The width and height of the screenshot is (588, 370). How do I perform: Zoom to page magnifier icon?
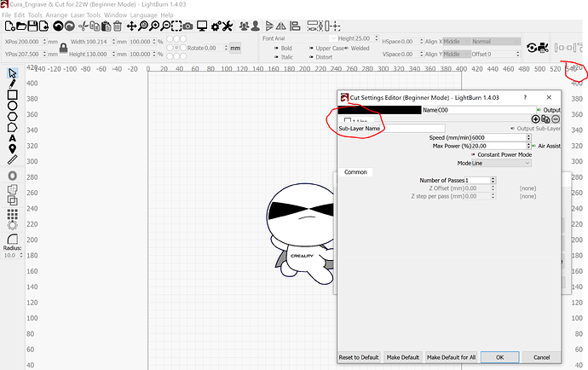tap(143, 26)
